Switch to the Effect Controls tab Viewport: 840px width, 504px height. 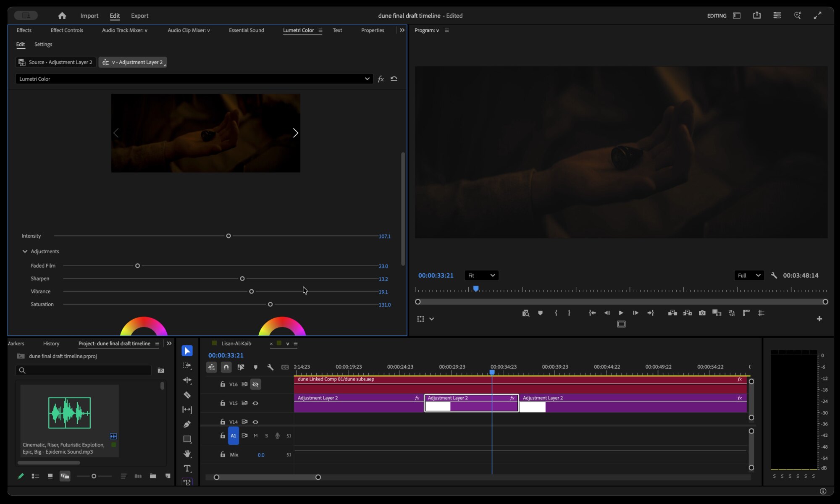click(67, 30)
